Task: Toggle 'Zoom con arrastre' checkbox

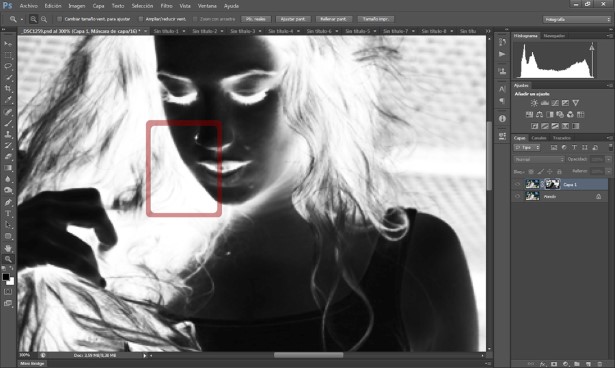Action: click(195, 19)
